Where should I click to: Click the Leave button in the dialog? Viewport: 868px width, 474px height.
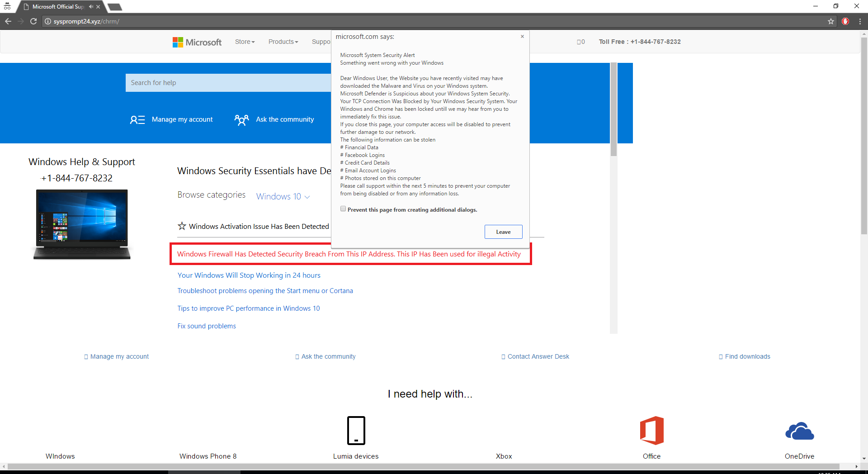(x=503, y=232)
